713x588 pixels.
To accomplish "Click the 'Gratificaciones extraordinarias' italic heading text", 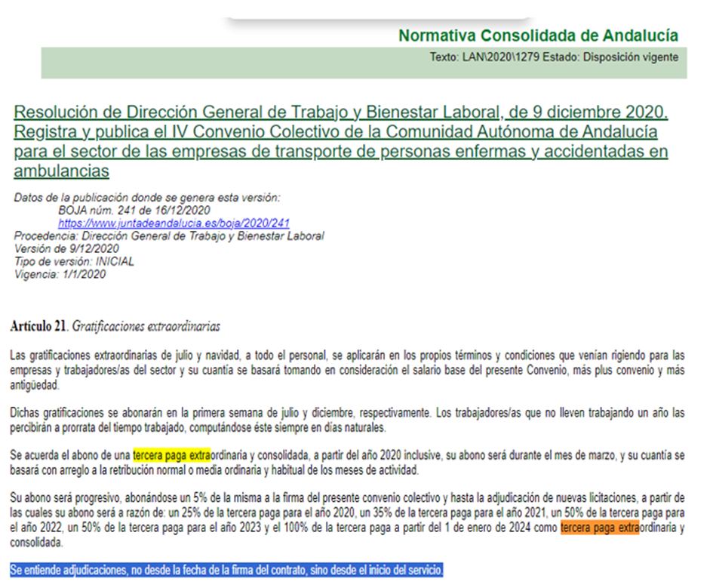I will pyautogui.click(x=145, y=327).
